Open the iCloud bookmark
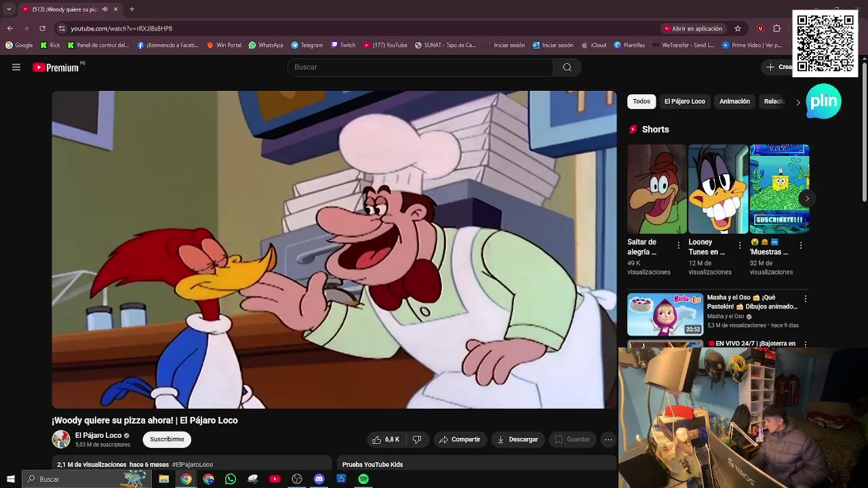Image resolution: width=868 pixels, height=488 pixels. point(594,45)
